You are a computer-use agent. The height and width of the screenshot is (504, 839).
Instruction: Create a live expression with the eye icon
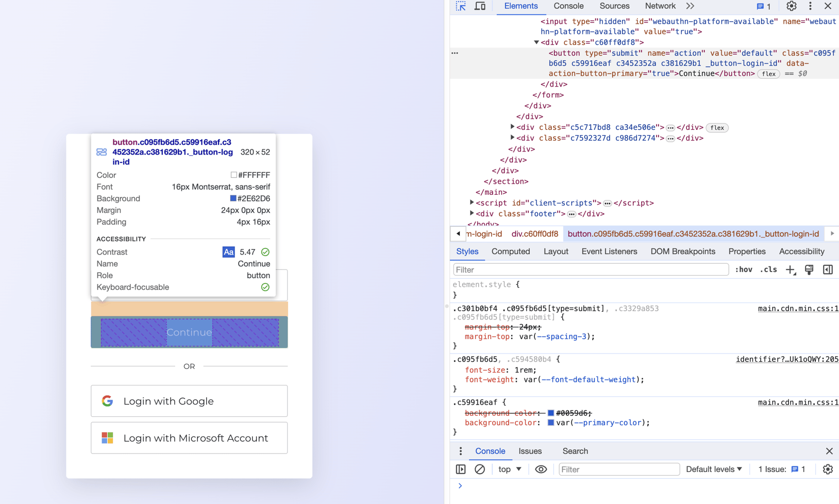tap(541, 469)
